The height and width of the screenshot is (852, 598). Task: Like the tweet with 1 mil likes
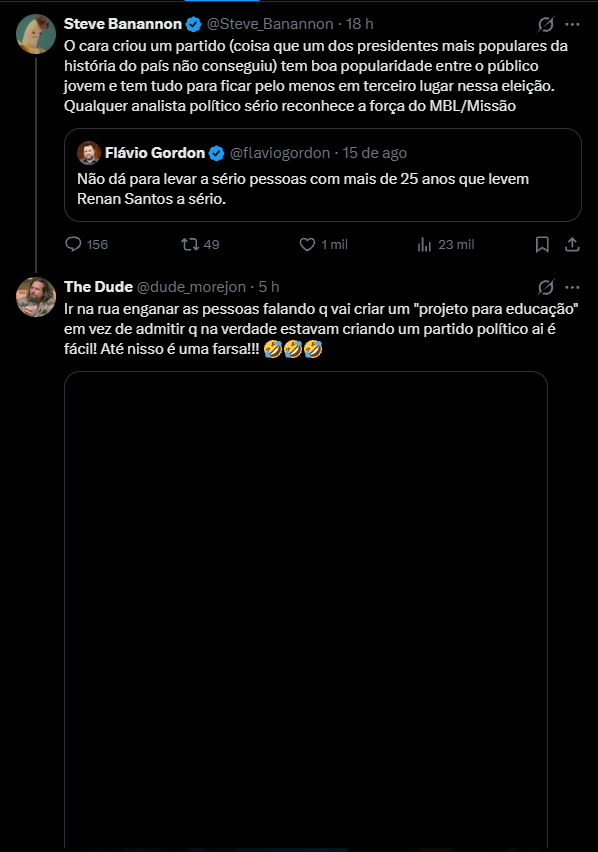[x=323, y=245]
